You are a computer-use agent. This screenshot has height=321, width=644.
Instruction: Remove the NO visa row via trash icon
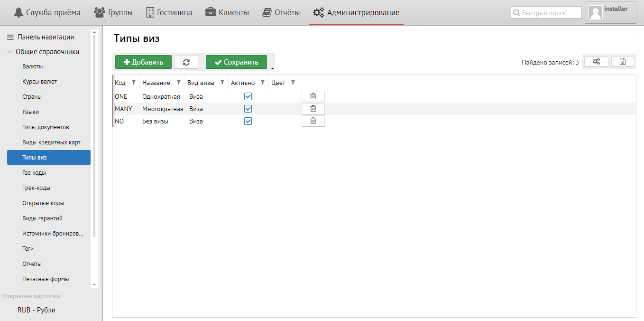(x=313, y=121)
